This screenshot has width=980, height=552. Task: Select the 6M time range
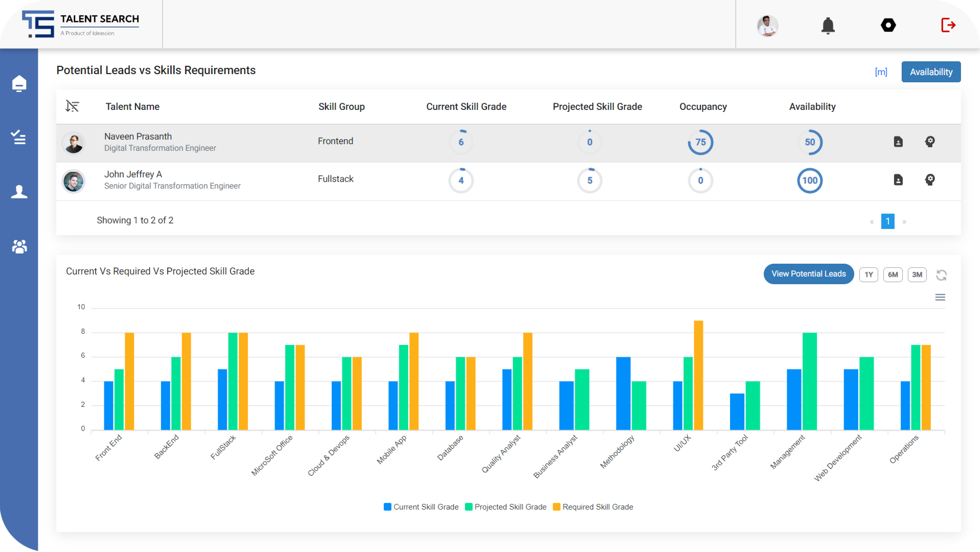coord(892,275)
